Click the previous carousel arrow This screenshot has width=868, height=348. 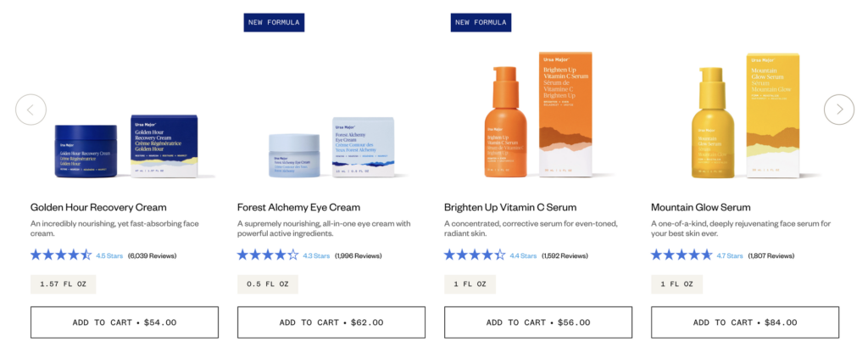click(x=31, y=109)
